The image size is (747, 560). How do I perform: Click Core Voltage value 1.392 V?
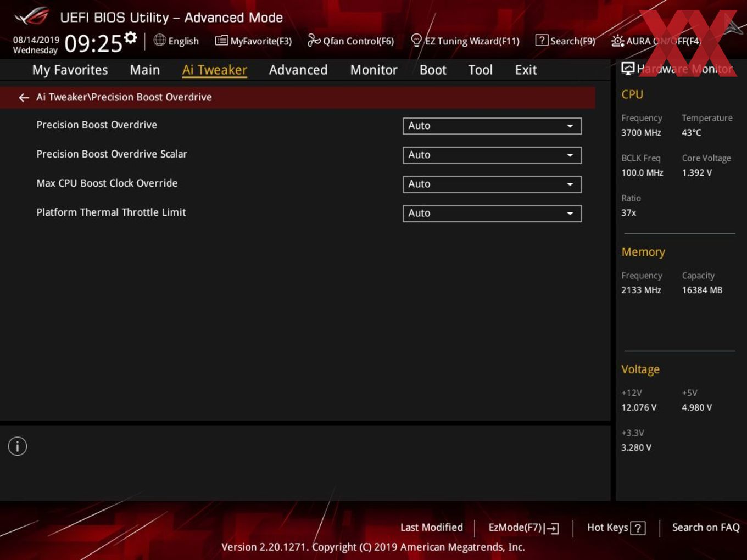[x=696, y=172]
